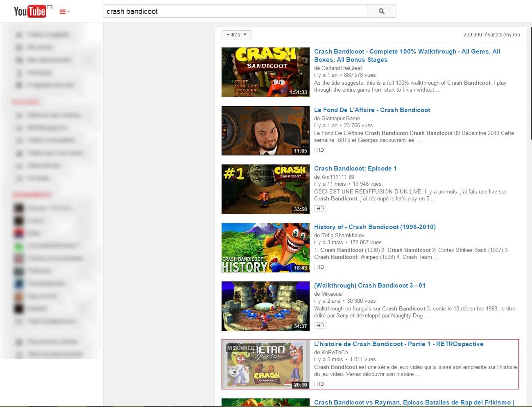
Task: Click the 172 057 vues count text
Action: pos(365,243)
